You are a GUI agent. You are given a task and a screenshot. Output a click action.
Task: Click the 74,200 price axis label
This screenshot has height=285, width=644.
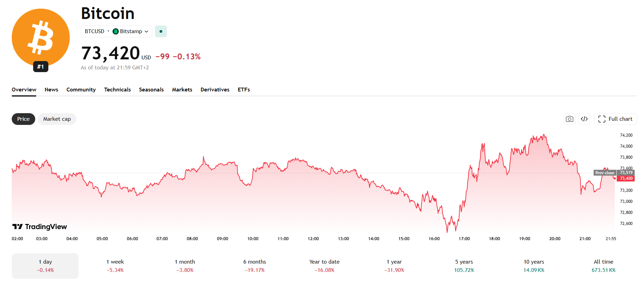tap(626, 135)
